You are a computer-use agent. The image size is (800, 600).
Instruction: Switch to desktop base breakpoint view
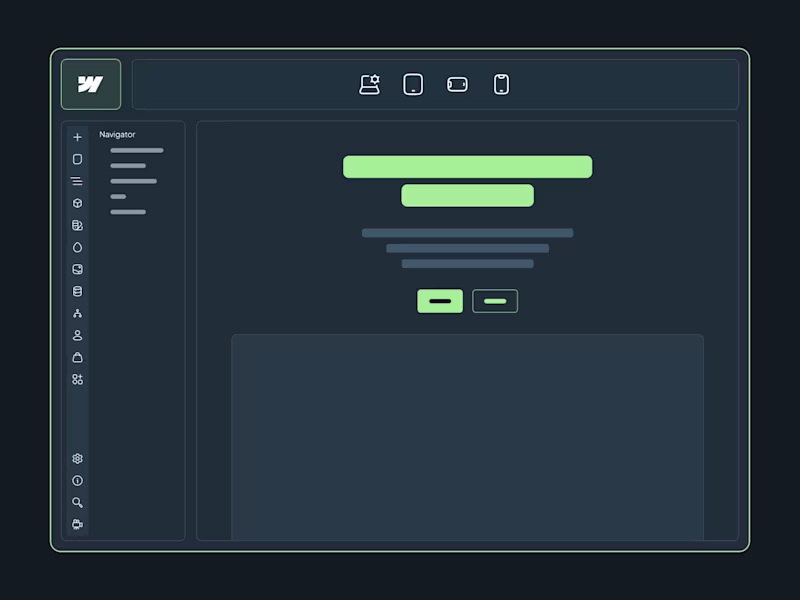pos(369,85)
